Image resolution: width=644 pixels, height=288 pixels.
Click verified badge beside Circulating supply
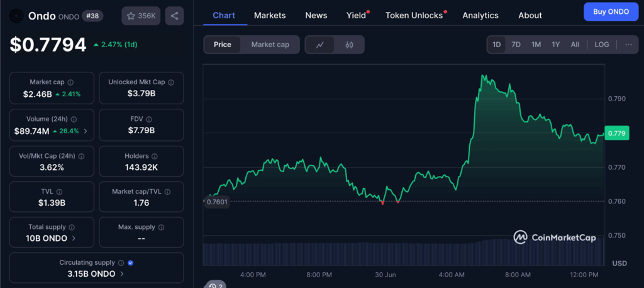[x=130, y=263]
